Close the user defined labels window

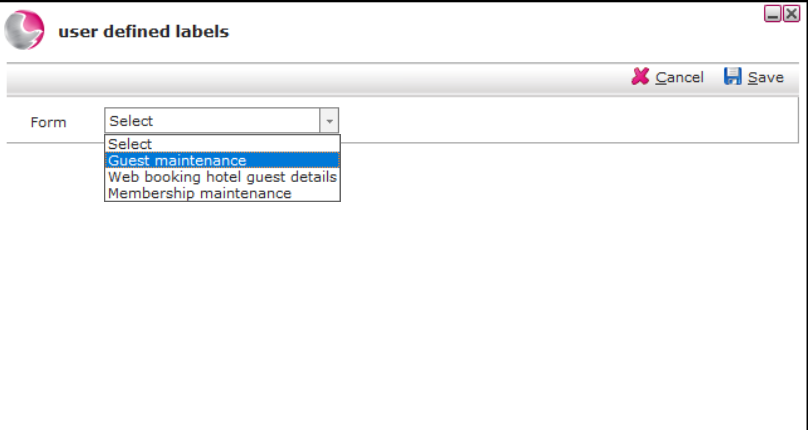click(792, 14)
